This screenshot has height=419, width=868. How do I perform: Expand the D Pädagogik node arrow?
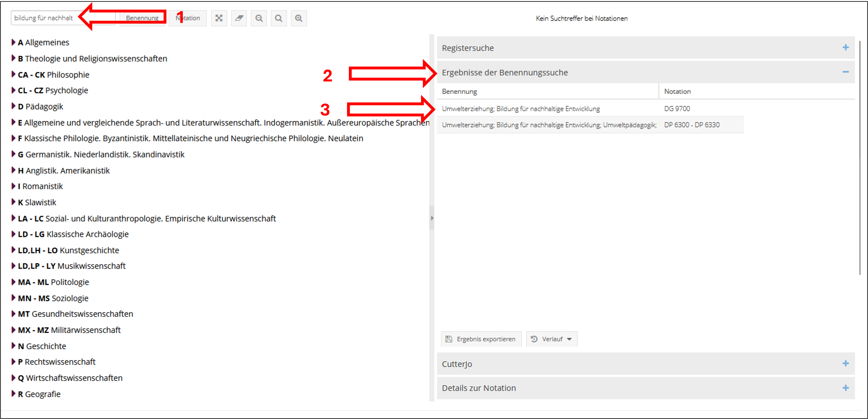13,106
